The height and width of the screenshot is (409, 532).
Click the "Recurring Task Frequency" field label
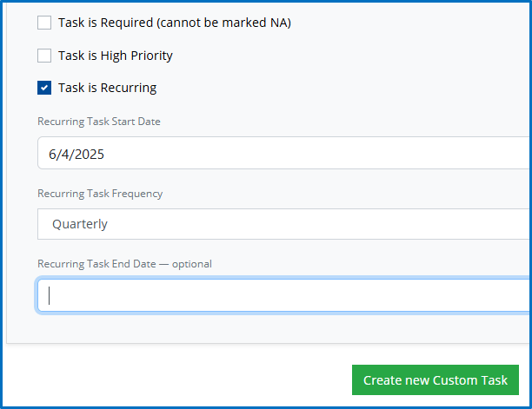pyautogui.click(x=100, y=194)
